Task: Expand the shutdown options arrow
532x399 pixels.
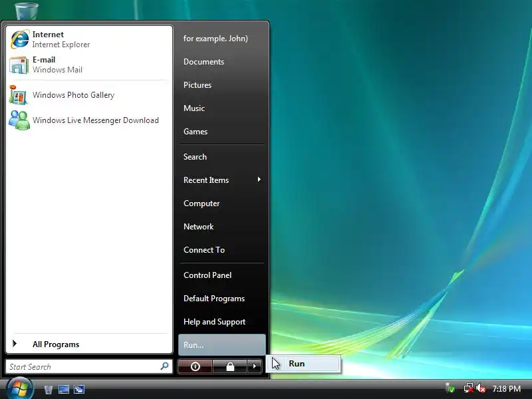Action: pos(254,366)
